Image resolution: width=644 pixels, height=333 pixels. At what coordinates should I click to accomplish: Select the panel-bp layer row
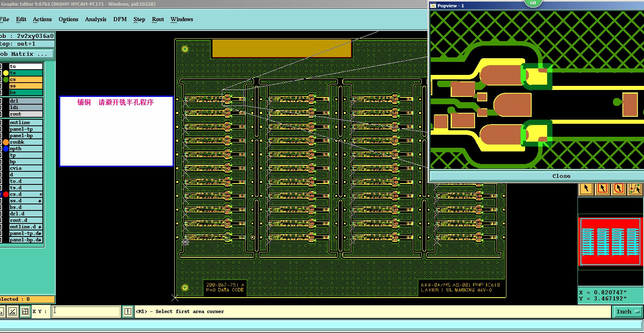[26, 136]
